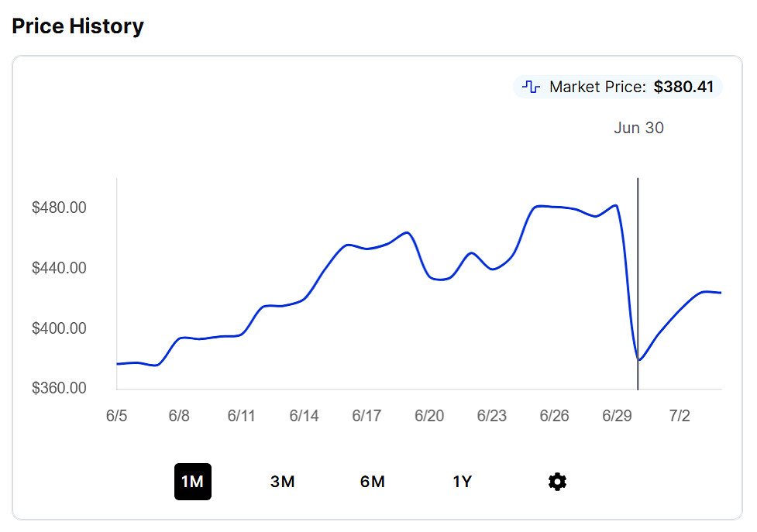Click the $400.00 price axis label
This screenshot has width=757, height=532.
pos(59,328)
